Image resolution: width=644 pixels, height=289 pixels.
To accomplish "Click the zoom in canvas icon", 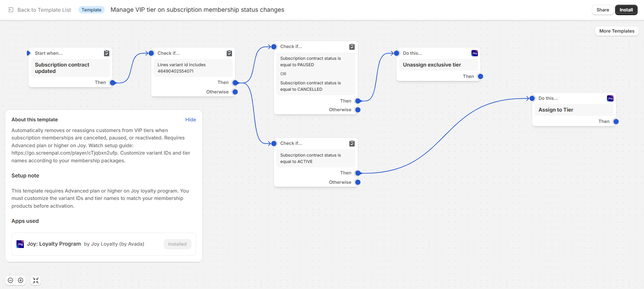I will point(21,280).
